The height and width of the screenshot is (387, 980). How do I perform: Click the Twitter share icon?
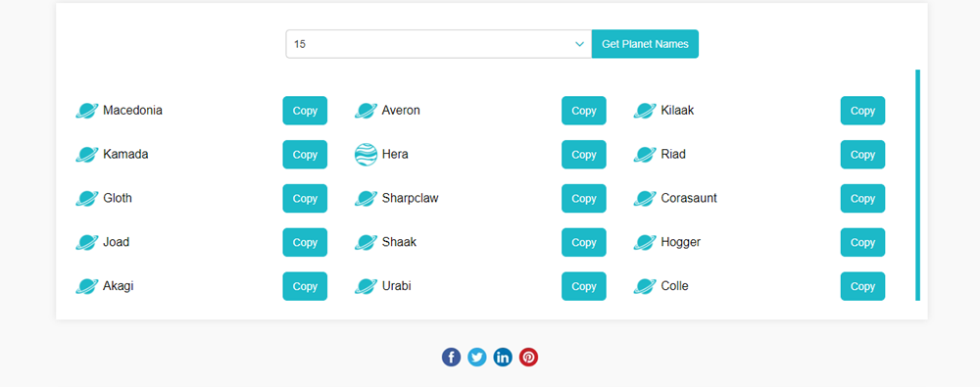[477, 357]
